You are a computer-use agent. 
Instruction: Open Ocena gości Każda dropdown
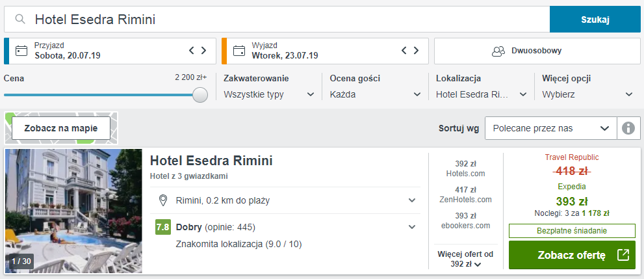click(x=376, y=94)
